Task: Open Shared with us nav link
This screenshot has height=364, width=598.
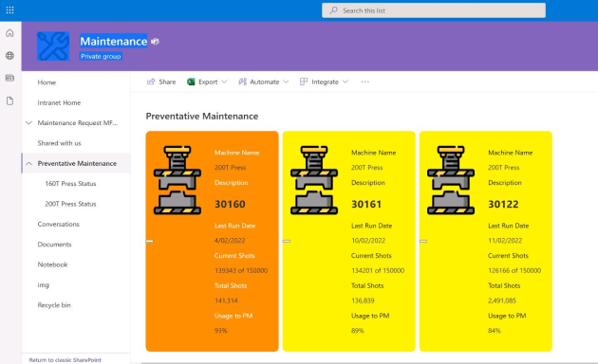Action: pyautogui.click(x=59, y=143)
